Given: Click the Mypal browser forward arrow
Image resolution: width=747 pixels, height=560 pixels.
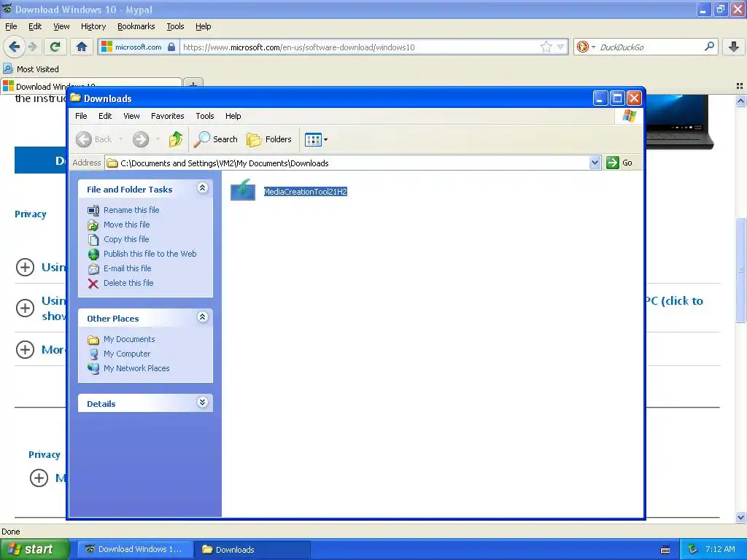Looking at the screenshot, I should click(x=32, y=47).
